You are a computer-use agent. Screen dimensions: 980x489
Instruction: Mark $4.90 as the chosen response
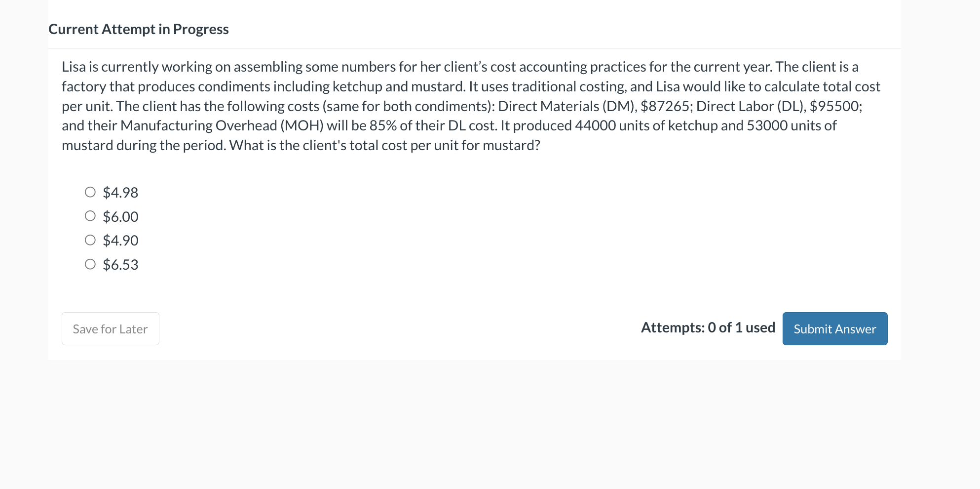[x=90, y=240]
